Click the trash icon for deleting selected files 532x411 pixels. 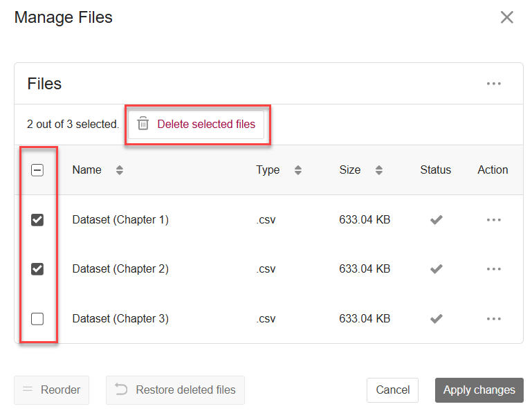coord(143,125)
